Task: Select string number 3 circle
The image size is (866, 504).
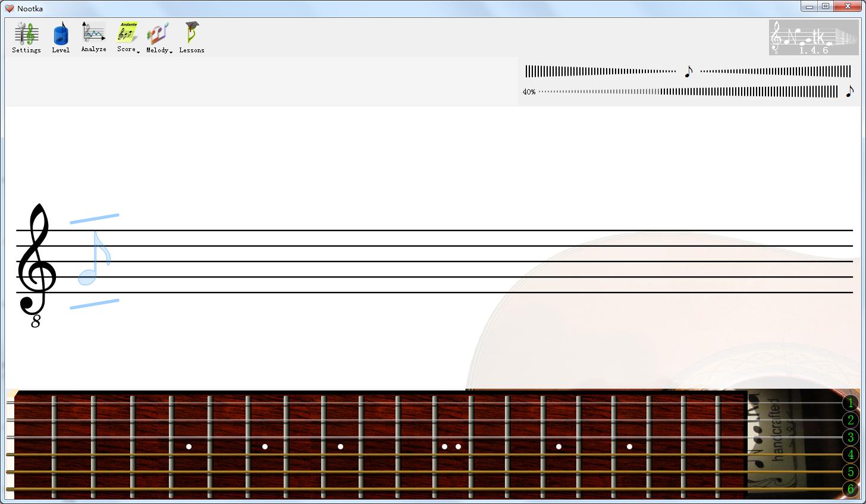Action: tap(851, 438)
